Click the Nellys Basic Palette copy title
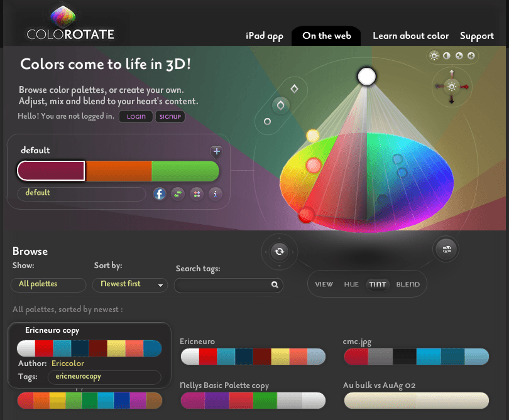 224,385
